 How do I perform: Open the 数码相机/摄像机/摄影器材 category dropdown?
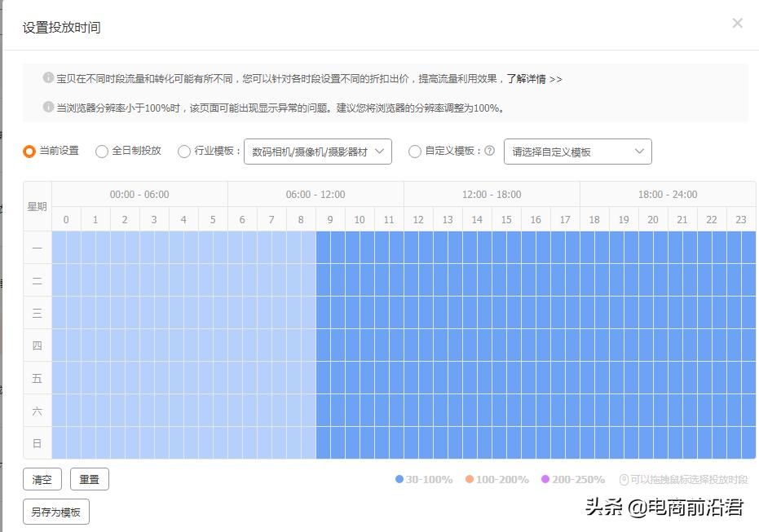(x=318, y=152)
